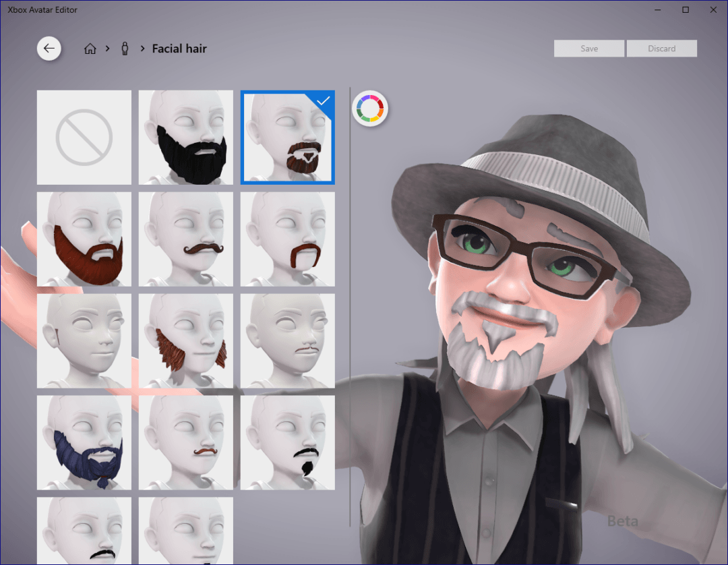Apply the navy blue beard style
728x565 pixels.
84,442
